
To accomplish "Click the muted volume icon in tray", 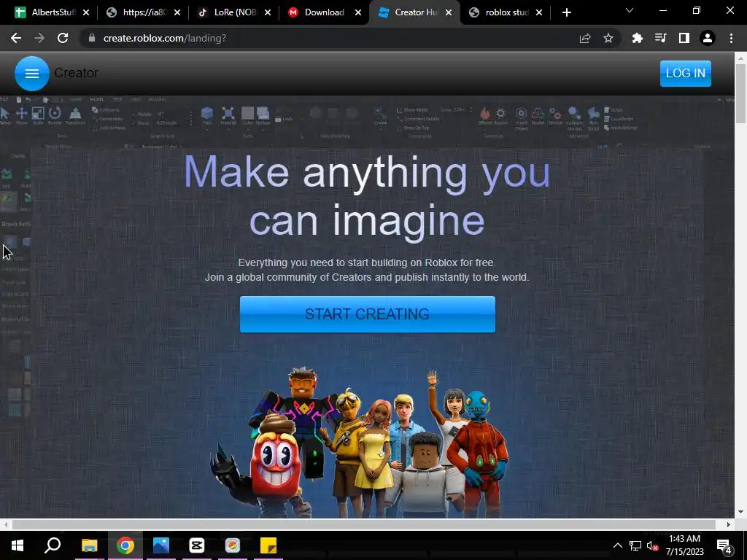I will [x=652, y=545].
